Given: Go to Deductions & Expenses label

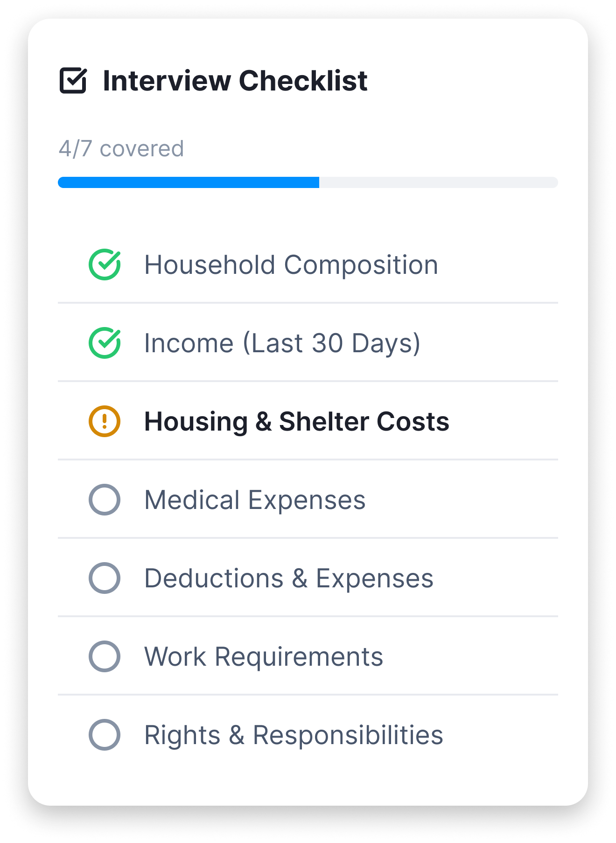Looking at the screenshot, I should coord(289,578).
